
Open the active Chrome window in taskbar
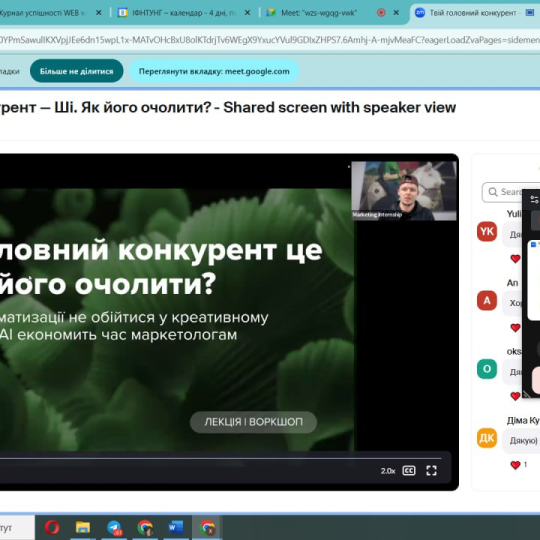pos(207,527)
